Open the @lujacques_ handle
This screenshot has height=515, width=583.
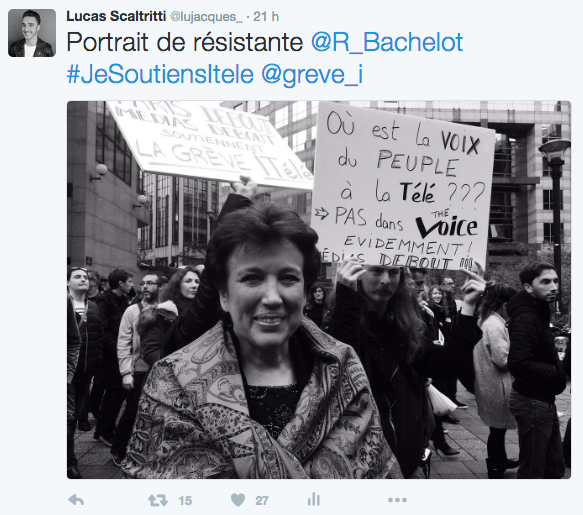point(206,17)
